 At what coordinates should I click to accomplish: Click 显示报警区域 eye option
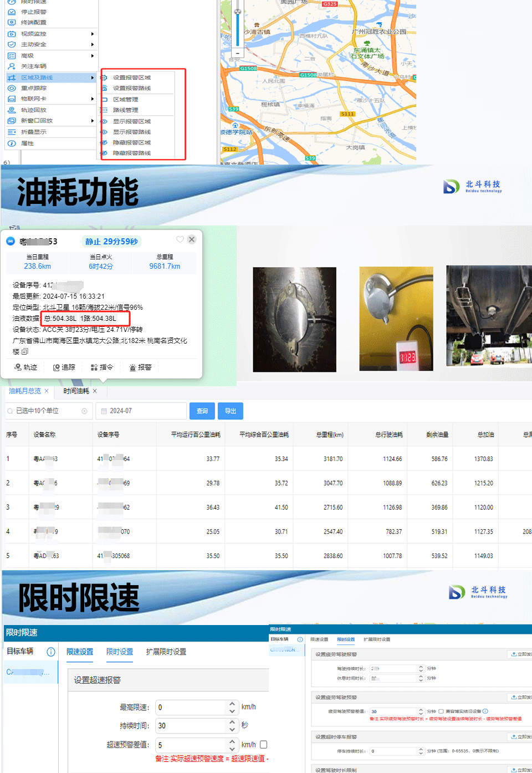132,121
